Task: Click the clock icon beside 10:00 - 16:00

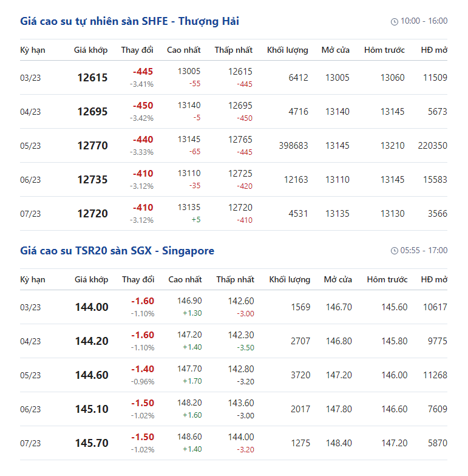Action: (x=394, y=22)
